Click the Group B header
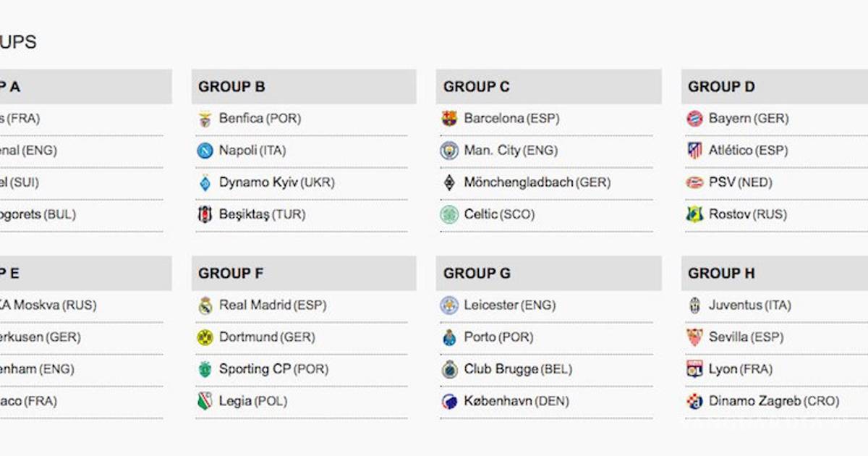868x456 pixels. pos(232,87)
